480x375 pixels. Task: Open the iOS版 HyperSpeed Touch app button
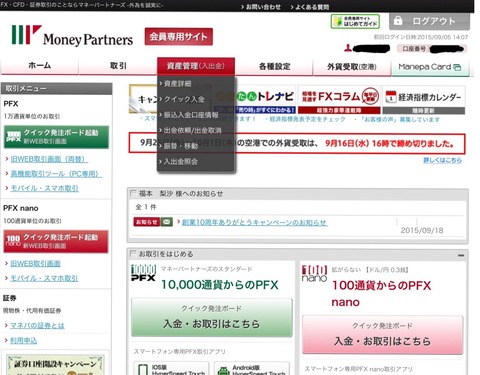click(x=171, y=368)
